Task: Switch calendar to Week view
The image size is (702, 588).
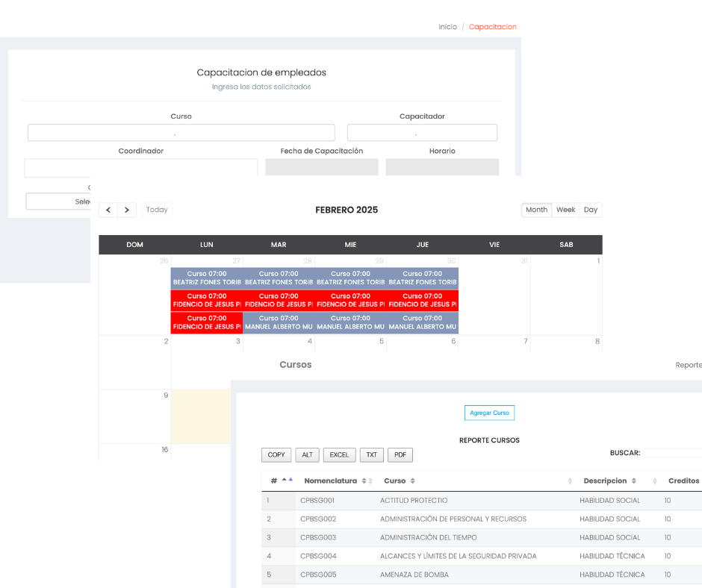Action: [565, 210]
